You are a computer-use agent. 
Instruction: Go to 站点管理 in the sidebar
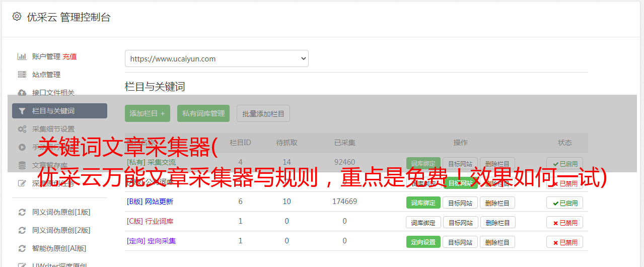point(46,75)
